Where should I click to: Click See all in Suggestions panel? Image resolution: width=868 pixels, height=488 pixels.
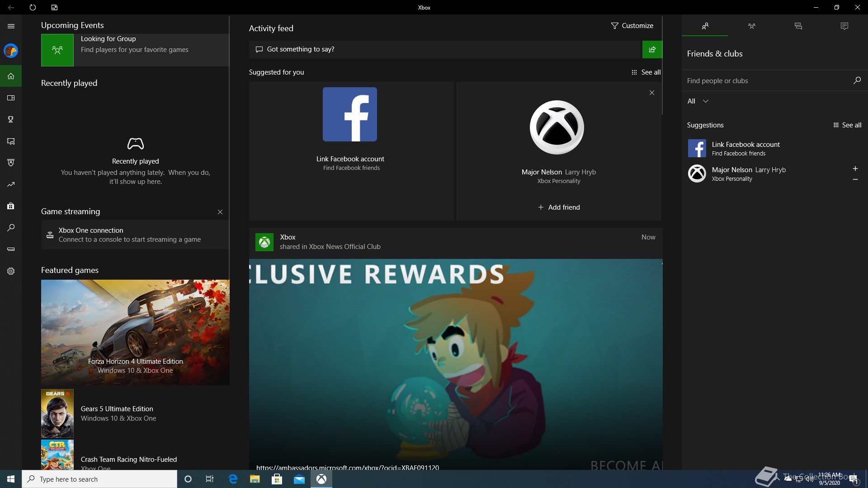[847, 125]
